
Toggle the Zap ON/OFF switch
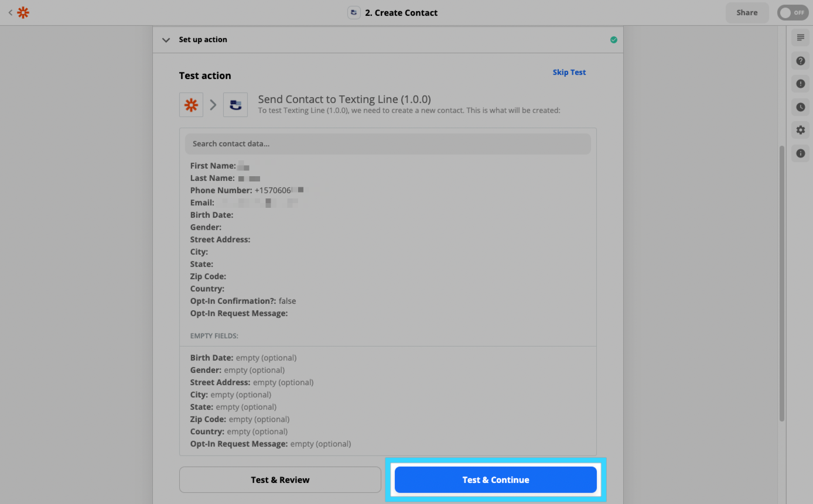793,12
